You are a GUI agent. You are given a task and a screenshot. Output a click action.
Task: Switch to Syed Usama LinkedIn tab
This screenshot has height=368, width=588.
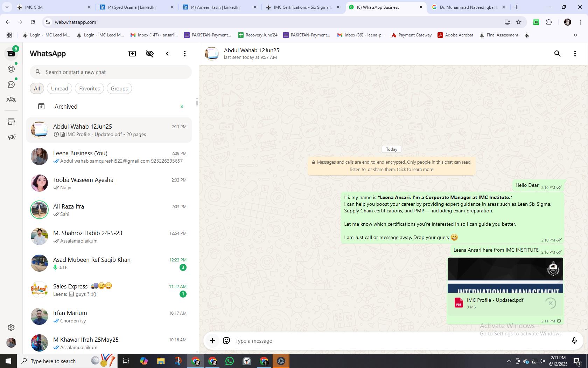(137, 7)
